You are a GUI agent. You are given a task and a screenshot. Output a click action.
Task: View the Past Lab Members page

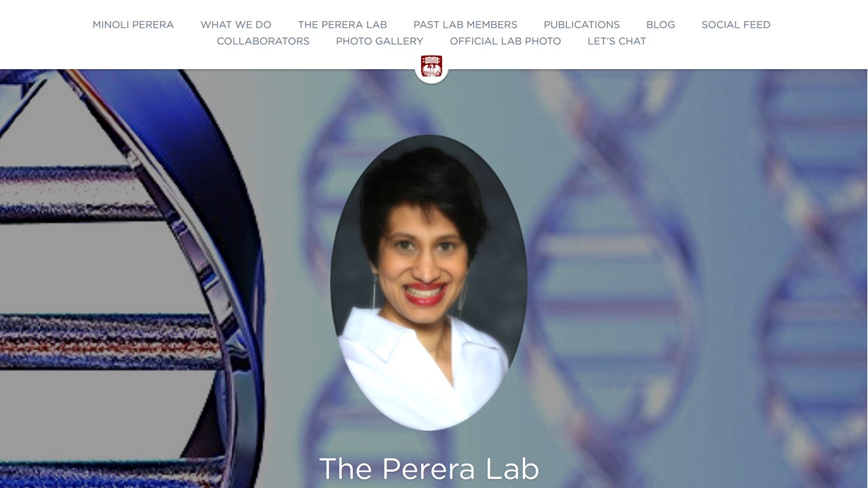(465, 24)
